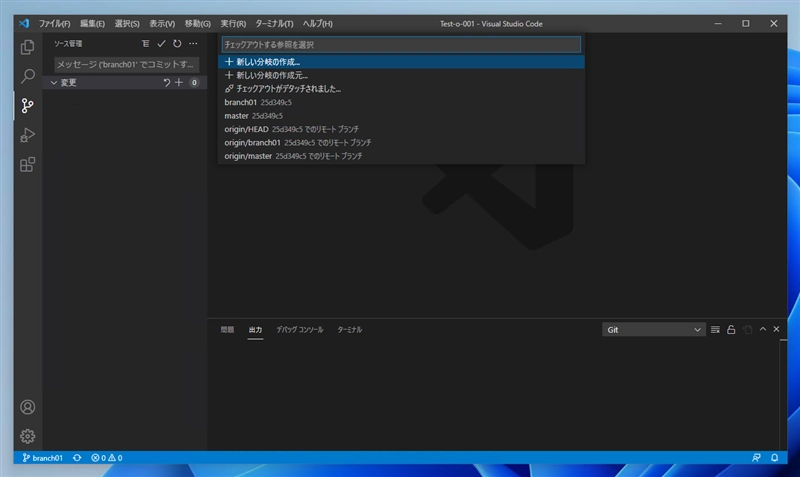Collapse the 変更 section chevron
This screenshot has height=477, width=800.
click(x=54, y=83)
